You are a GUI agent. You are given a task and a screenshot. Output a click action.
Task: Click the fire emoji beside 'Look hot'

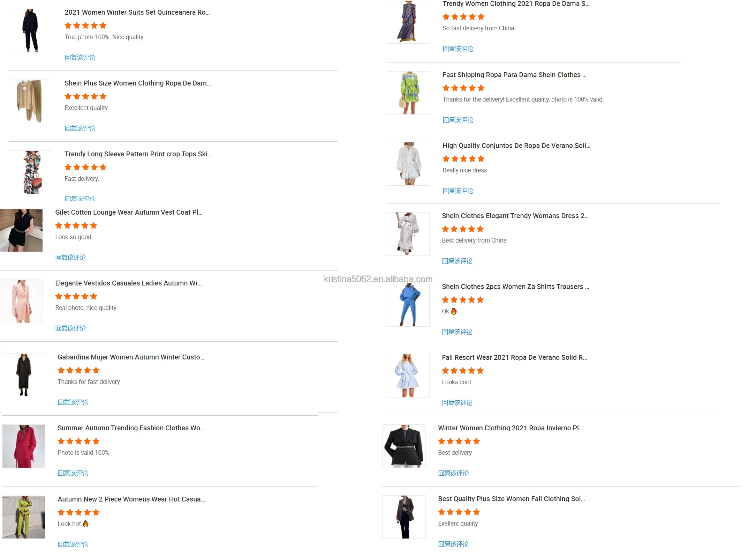point(86,523)
